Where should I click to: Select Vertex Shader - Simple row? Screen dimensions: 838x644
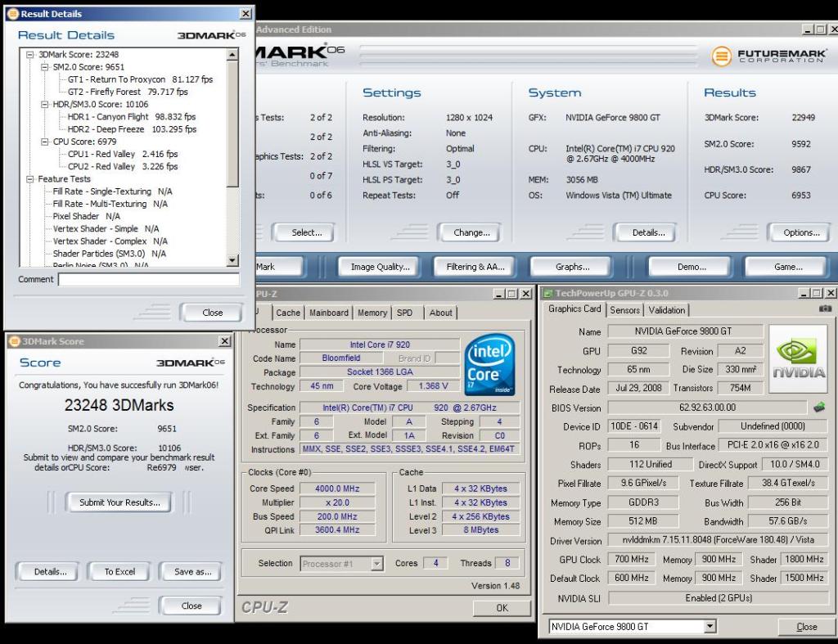point(106,229)
